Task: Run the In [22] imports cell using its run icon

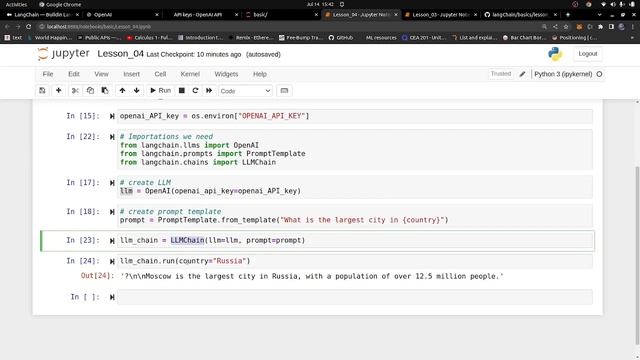Action: 112,137
